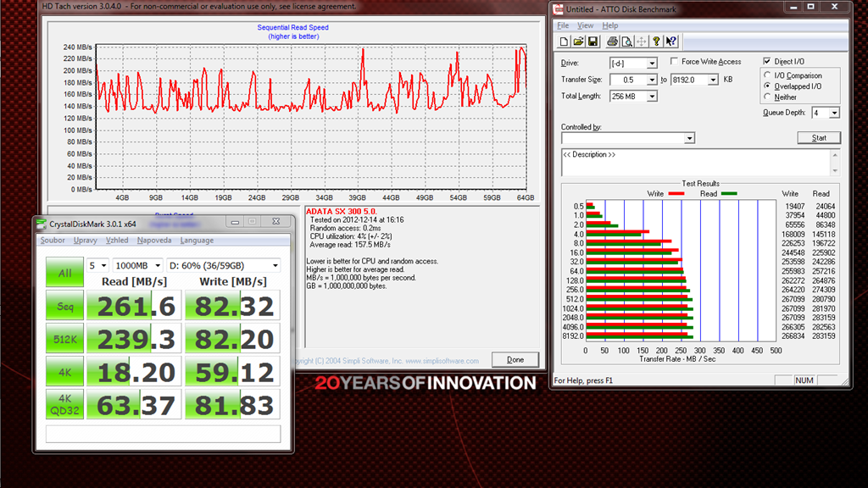
Task: Run the Seq test in CrystalDiskMark
Action: 64,305
